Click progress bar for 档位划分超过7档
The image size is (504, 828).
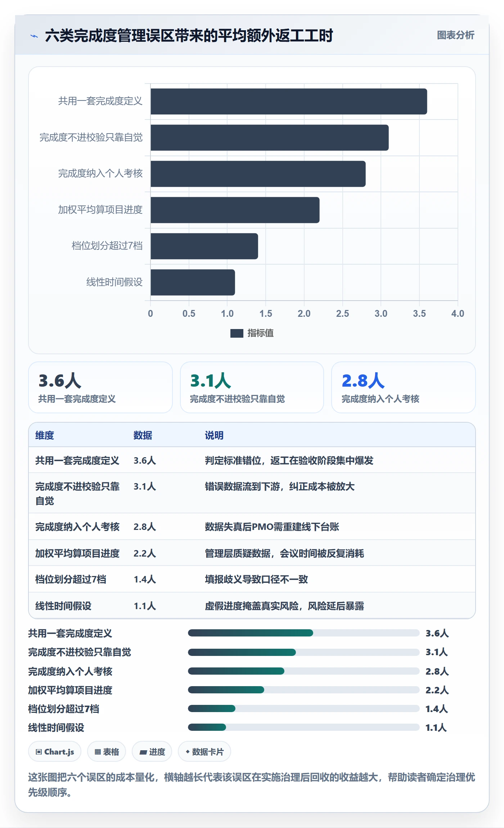tap(304, 708)
